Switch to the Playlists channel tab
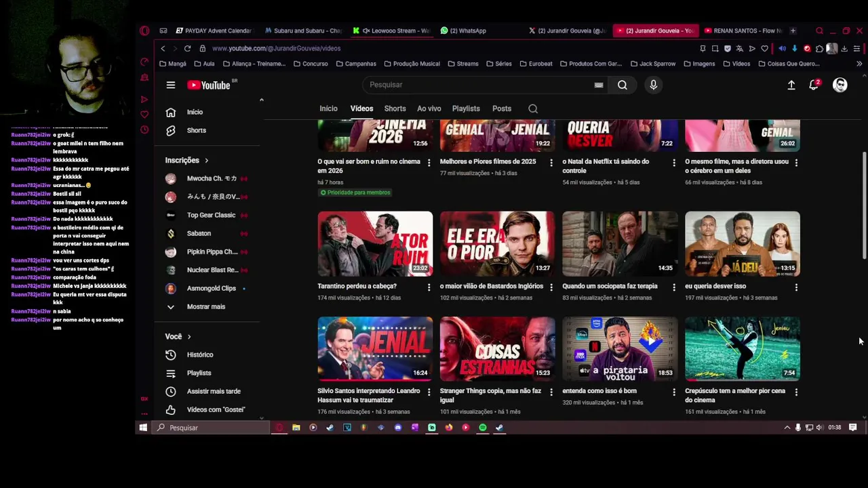This screenshot has width=868, height=488. 466,108
